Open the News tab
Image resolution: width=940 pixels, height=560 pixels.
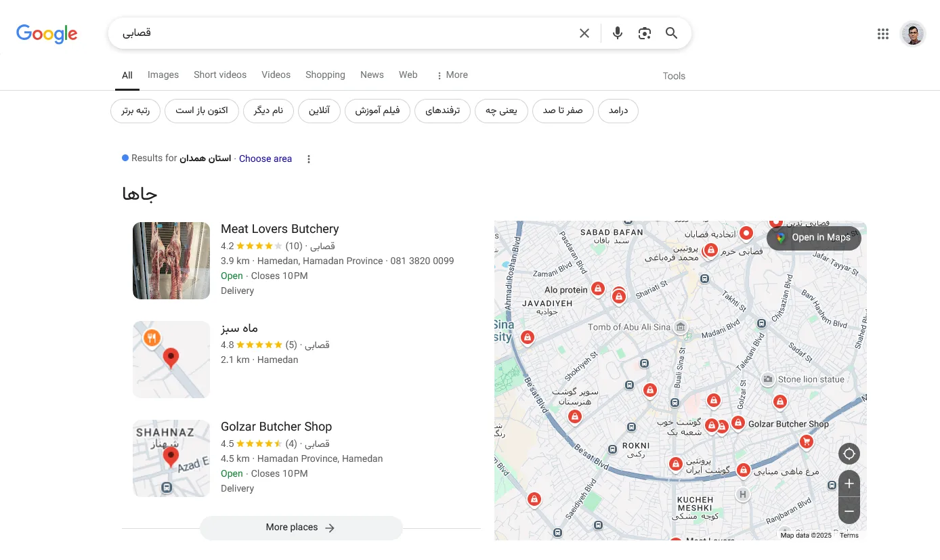pyautogui.click(x=372, y=75)
